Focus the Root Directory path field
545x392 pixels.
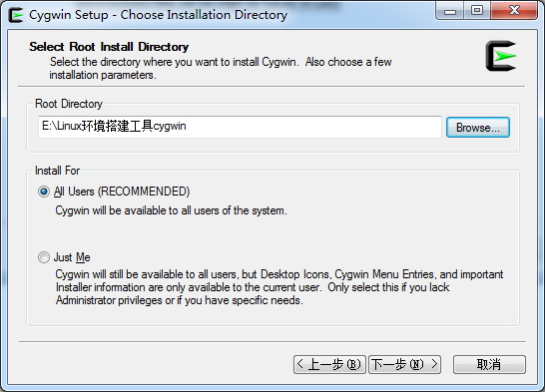click(x=240, y=127)
